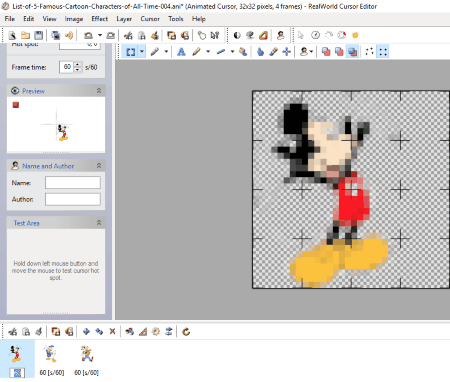Click the Test Area hot spot testing box
The image size is (450, 382).
point(56,271)
